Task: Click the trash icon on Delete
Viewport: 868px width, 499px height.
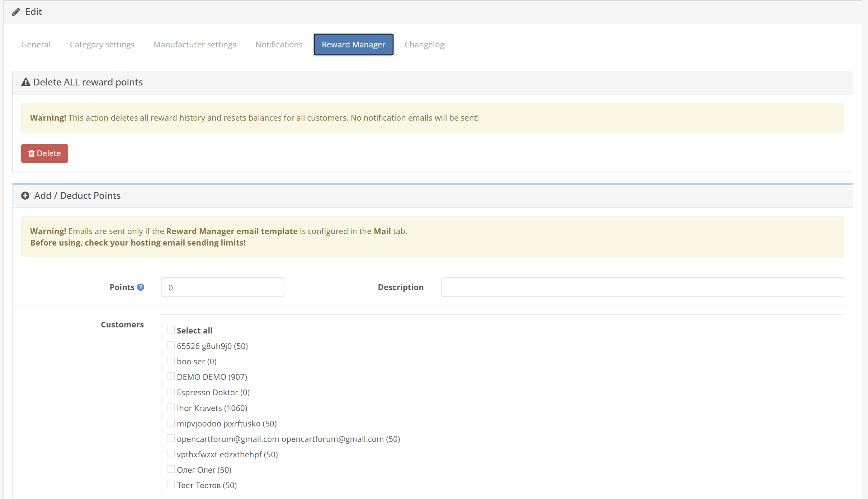Action: (31, 154)
